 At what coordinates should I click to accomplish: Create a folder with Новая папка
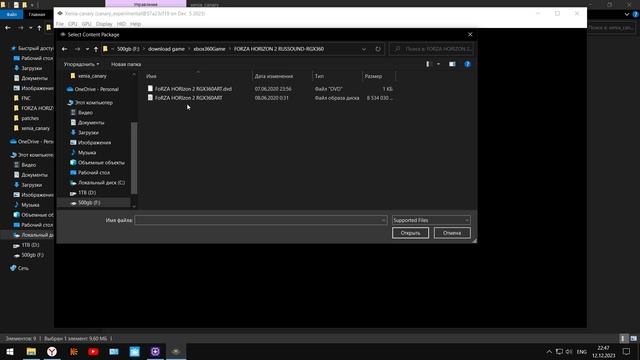[x=126, y=64]
